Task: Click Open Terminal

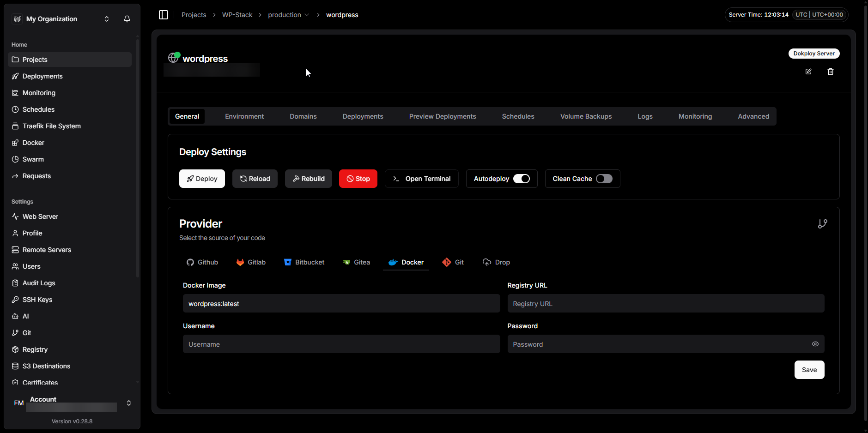Action: pos(421,179)
